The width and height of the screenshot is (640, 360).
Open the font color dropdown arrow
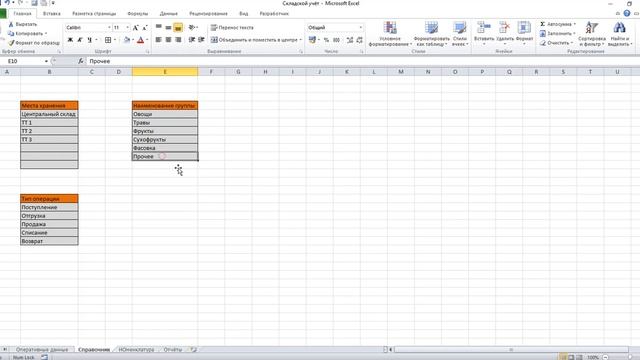point(147,40)
